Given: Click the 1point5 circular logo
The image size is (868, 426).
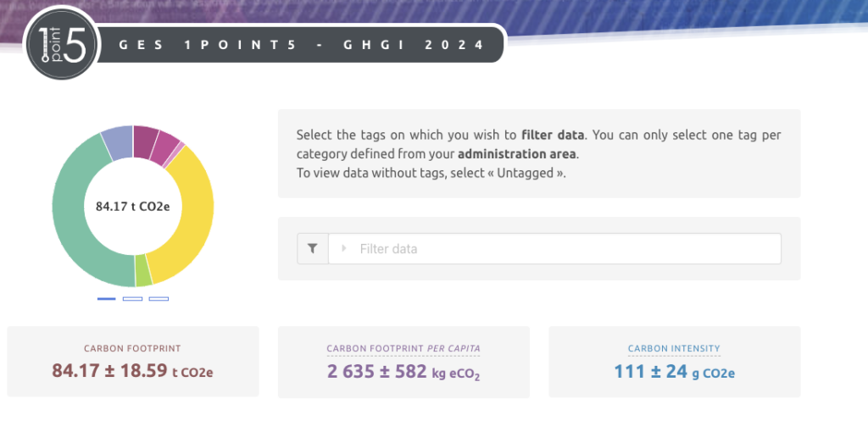Looking at the screenshot, I should click(61, 50).
